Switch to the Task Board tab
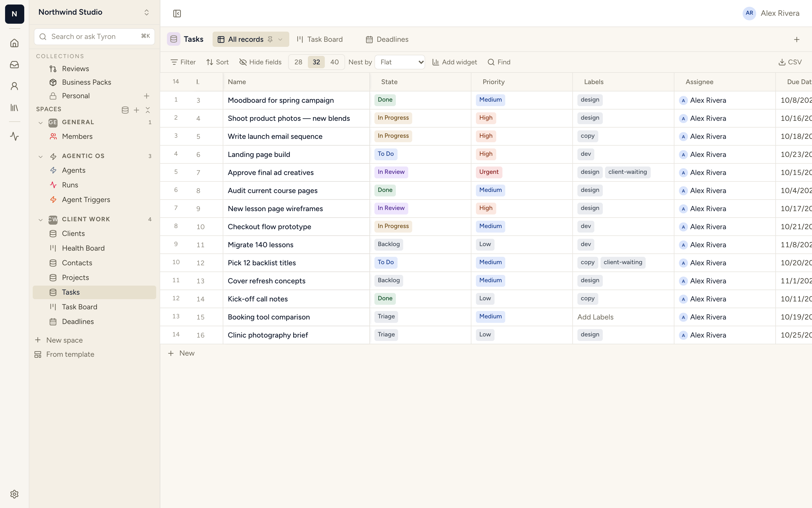The image size is (812, 508). pos(320,39)
